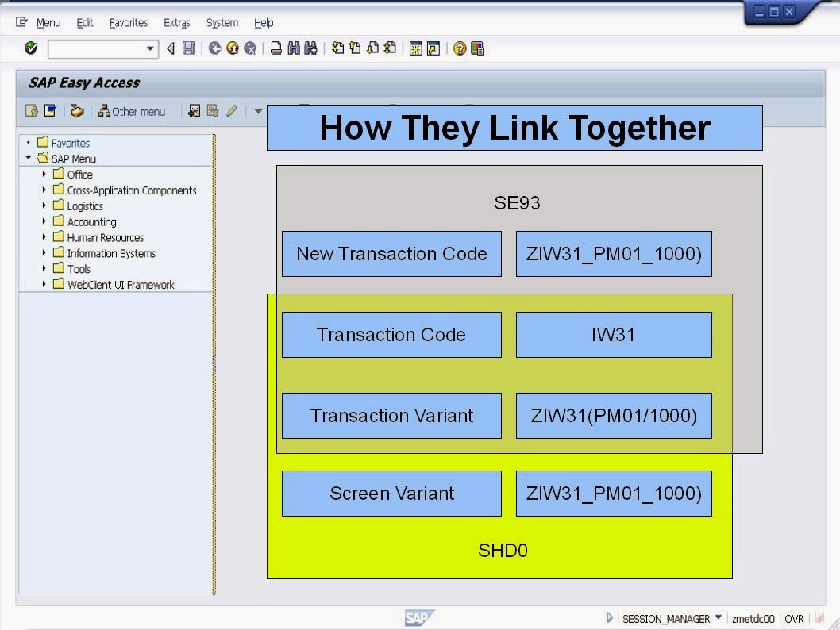Expand the Logistics folder in SAP Menu
840x630 pixels.
pyautogui.click(x=45, y=206)
